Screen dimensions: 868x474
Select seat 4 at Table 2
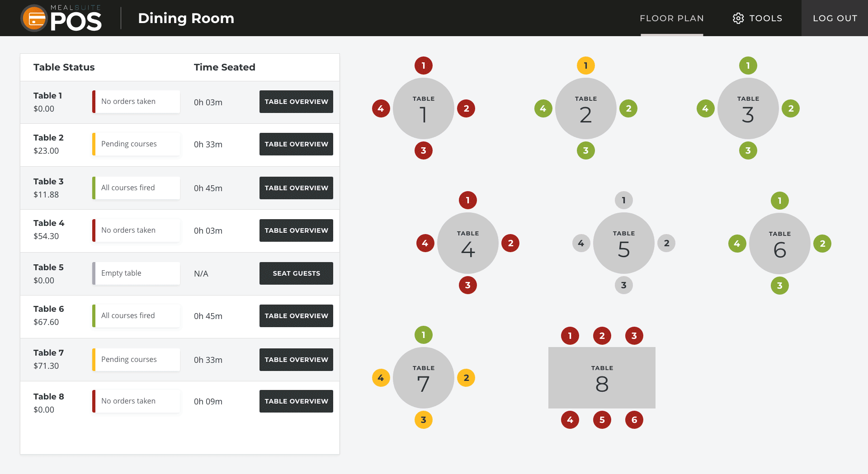(543, 108)
